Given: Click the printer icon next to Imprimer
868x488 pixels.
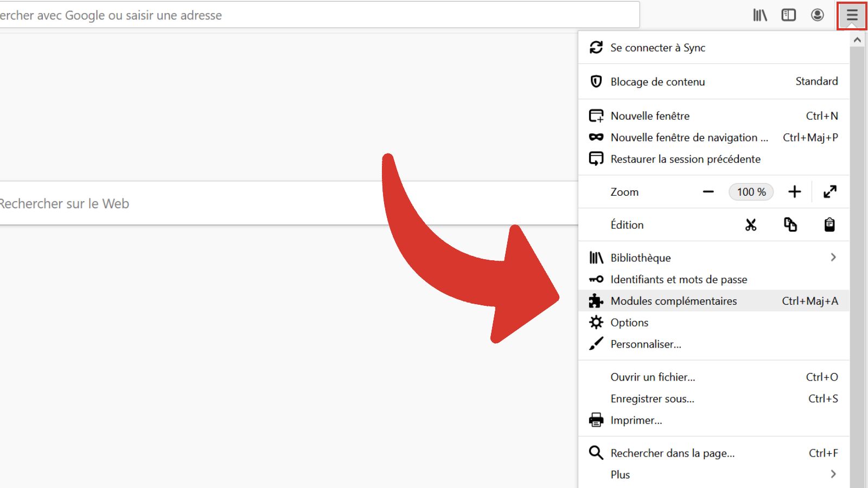Looking at the screenshot, I should tap(596, 420).
